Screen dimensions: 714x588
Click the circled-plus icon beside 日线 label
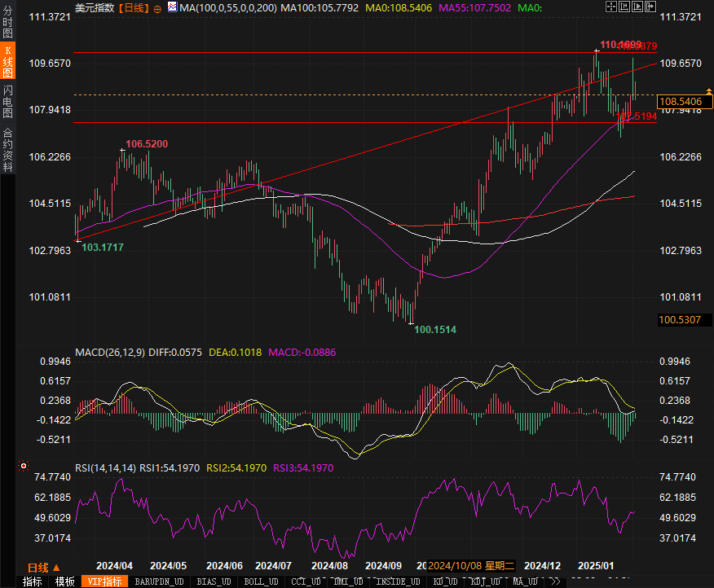coord(157,7)
